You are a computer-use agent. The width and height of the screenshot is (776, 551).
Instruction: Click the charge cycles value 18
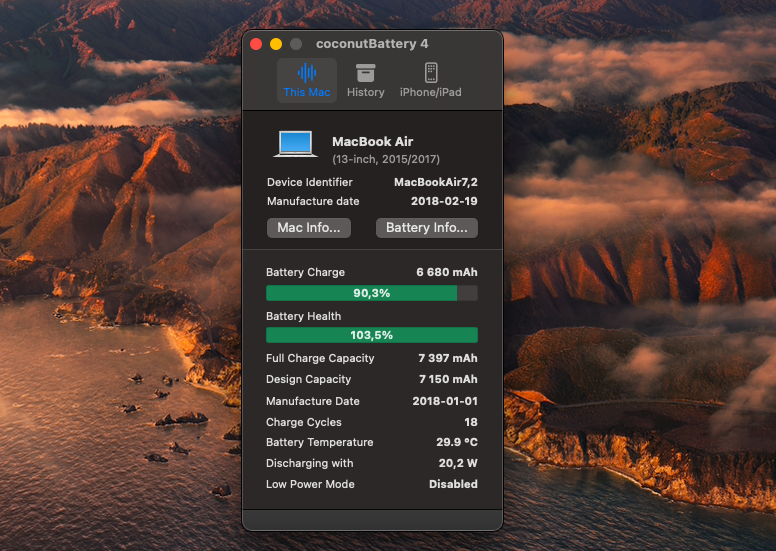[471, 422]
